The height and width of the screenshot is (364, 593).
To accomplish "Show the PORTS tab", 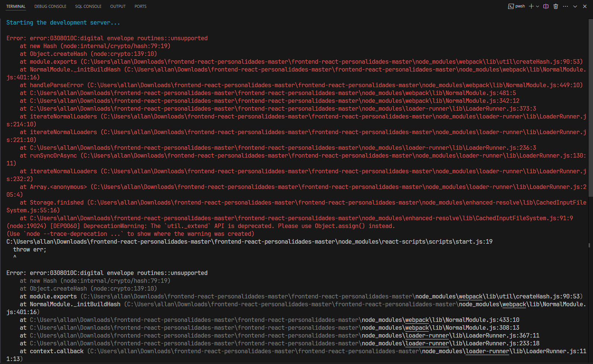I will click(140, 6).
